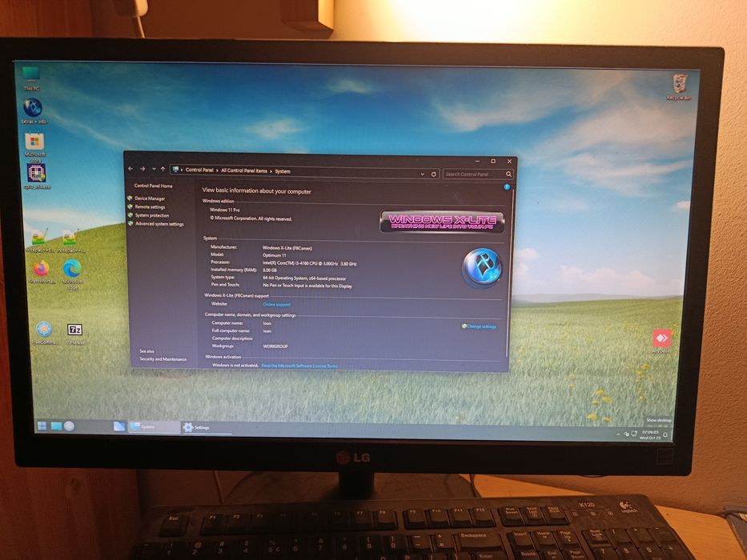The width and height of the screenshot is (747, 560).
Task: Select the first notepad++ desktop icon
Action: (x=39, y=241)
